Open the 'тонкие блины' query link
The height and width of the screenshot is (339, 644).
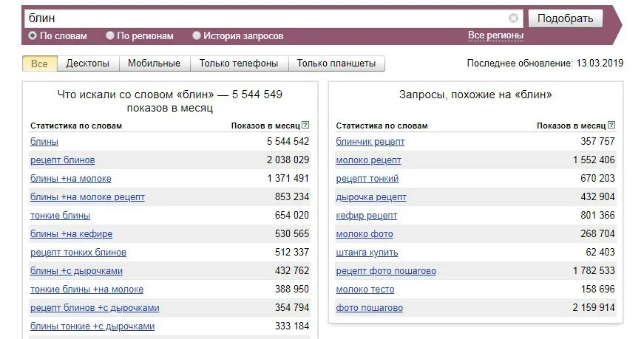click(x=61, y=216)
